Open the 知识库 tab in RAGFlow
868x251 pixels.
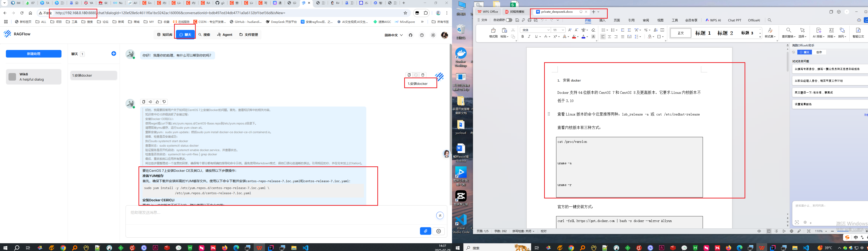tap(165, 35)
